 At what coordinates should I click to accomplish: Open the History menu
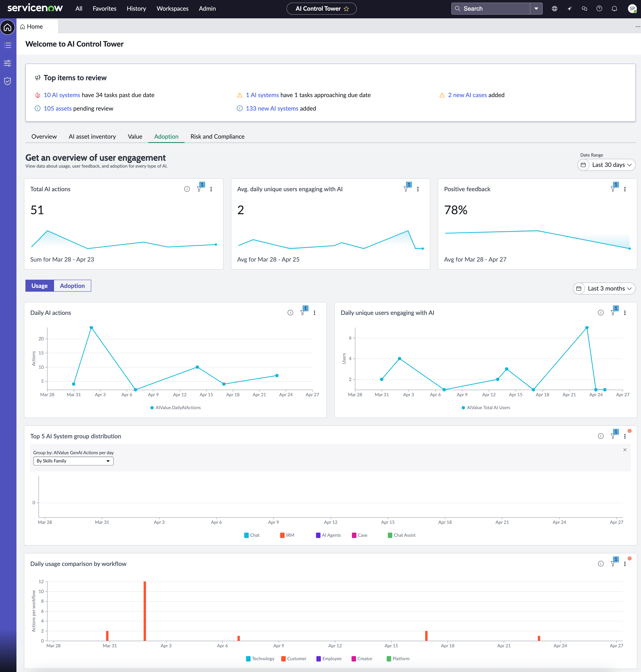coord(136,9)
